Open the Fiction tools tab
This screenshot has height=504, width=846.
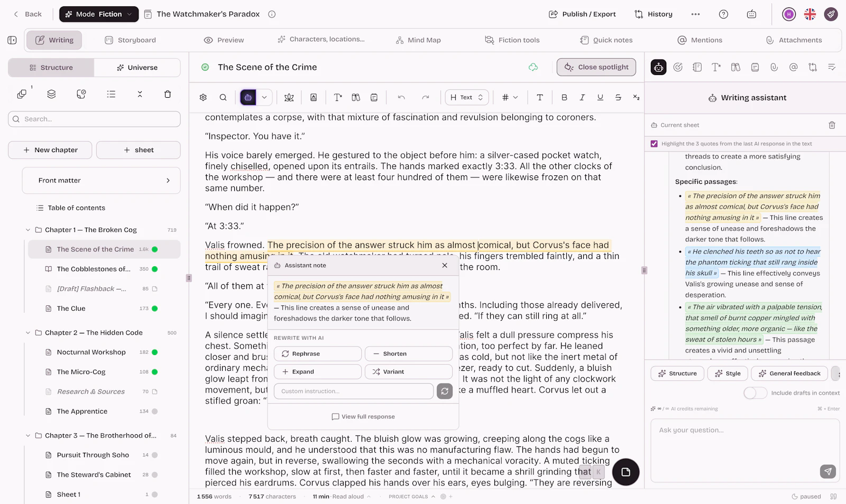(512, 40)
